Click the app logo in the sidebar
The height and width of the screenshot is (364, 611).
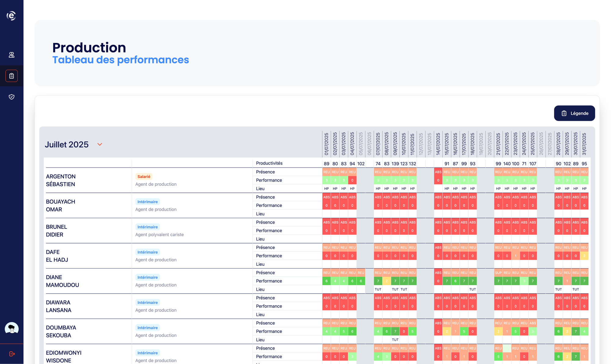[x=11, y=16]
